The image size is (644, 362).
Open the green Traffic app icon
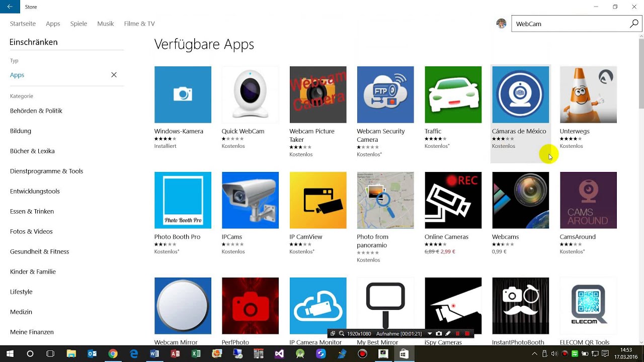click(x=453, y=95)
